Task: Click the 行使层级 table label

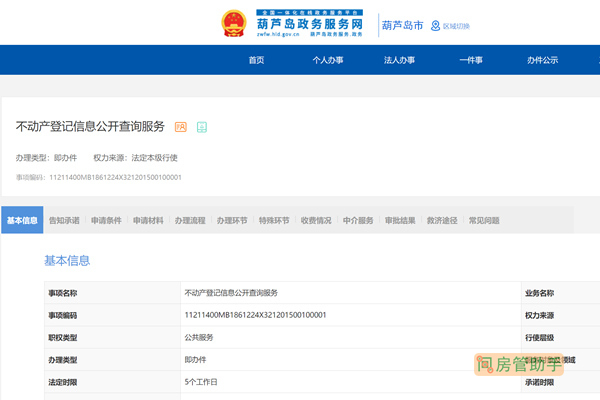Action: [x=540, y=338]
